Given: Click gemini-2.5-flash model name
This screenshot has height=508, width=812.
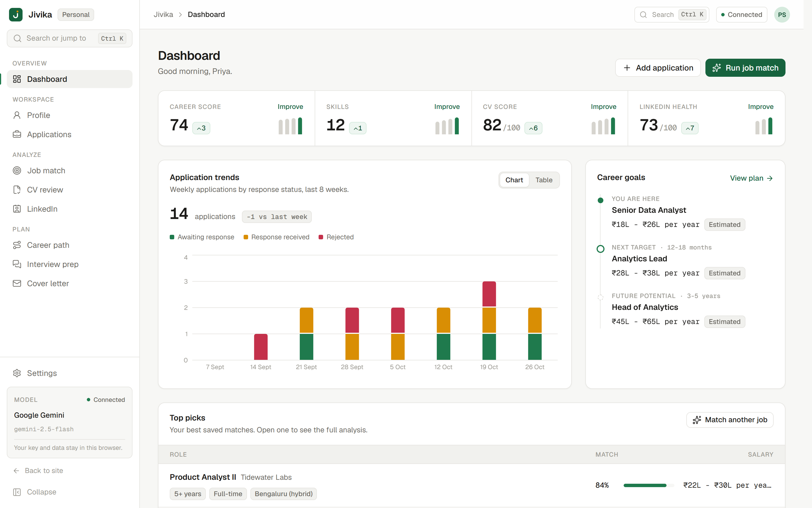Looking at the screenshot, I should [44, 429].
